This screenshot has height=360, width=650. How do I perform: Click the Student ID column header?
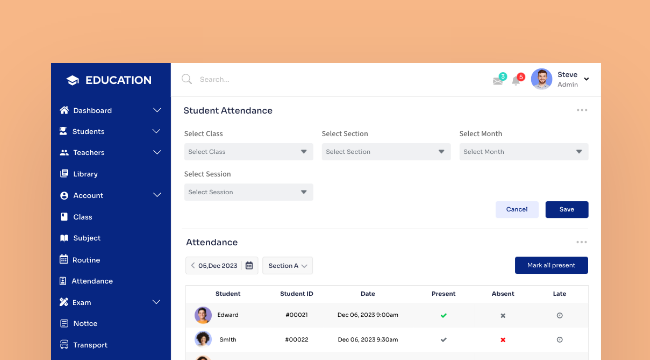pyautogui.click(x=296, y=294)
